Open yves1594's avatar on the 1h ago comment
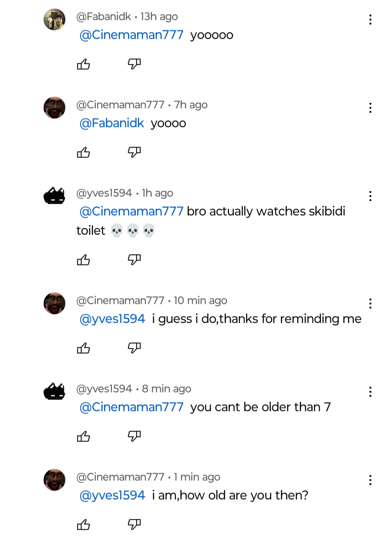 pos(54,196)
